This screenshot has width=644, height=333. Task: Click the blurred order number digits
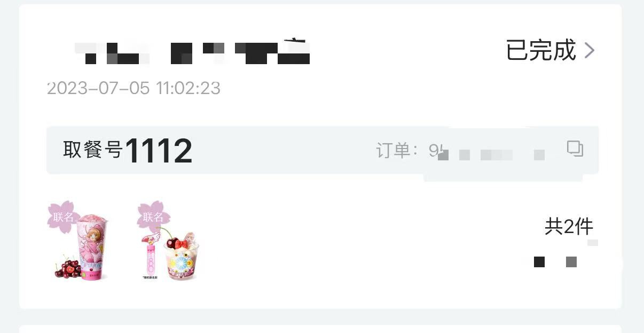(x=491, y=152)
